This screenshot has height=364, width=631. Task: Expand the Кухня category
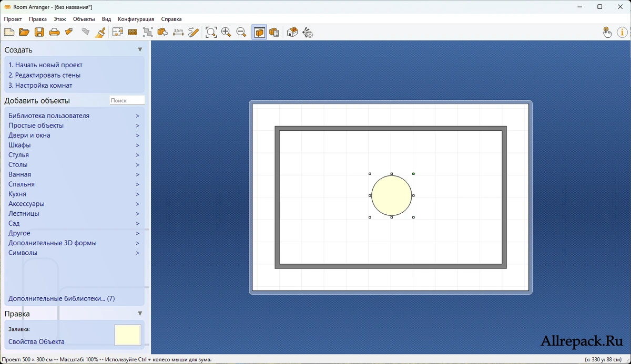[x=74, y=194]
